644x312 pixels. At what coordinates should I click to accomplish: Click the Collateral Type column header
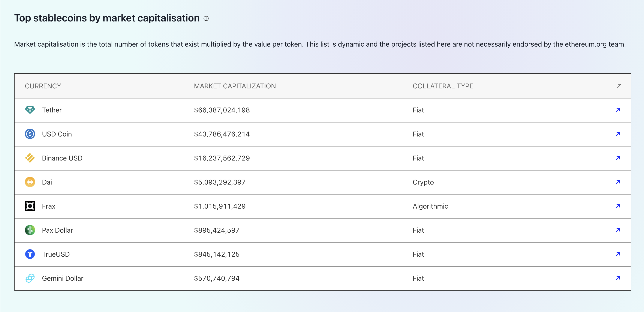click(443, 86)
